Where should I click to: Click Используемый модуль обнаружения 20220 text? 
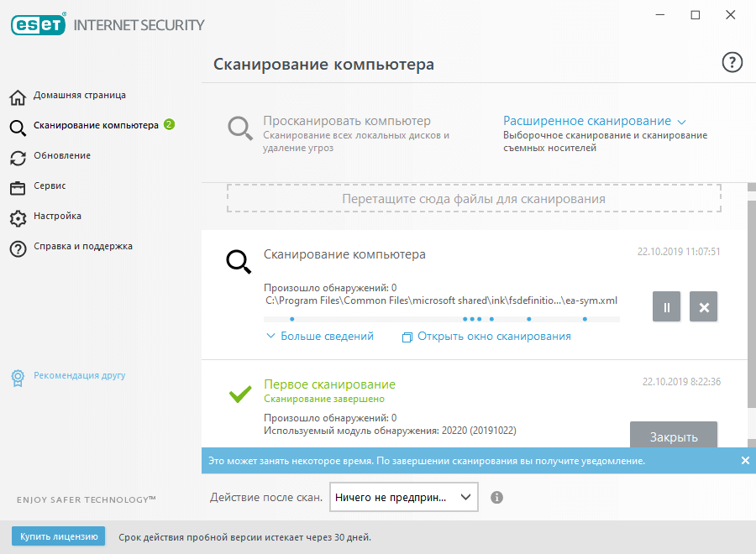pyautogui.click(x=390, y=431)
